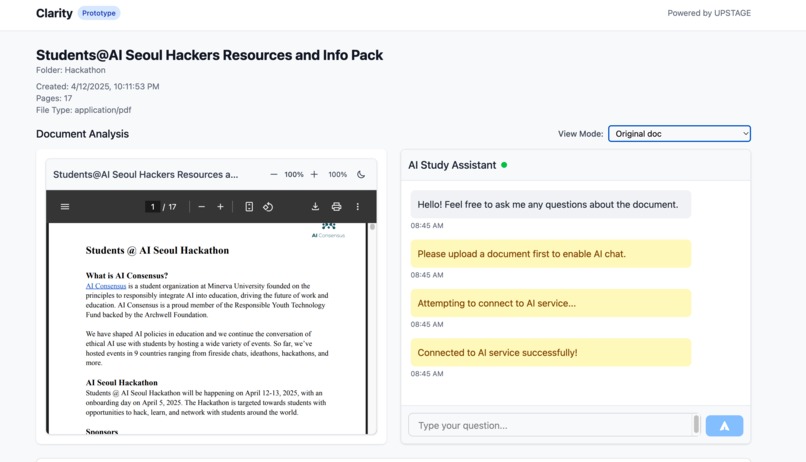Click the first 100% zoom percentage value
This screenshot has width=806, height=462.
tap(294, 175)
